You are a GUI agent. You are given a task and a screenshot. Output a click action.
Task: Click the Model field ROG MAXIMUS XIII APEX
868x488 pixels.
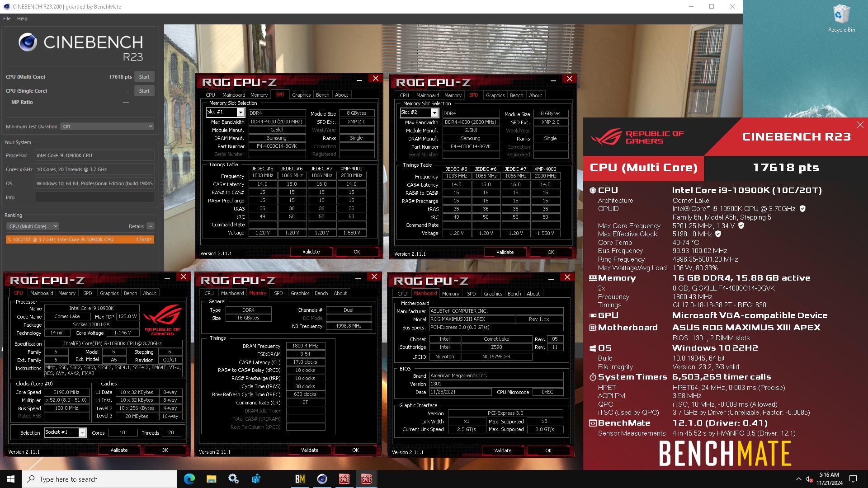pos(472,319)
